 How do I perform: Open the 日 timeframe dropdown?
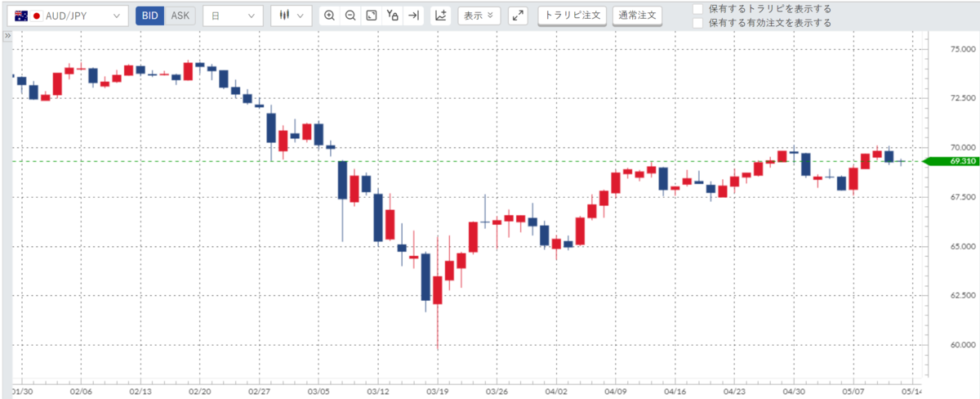(x=233, y=15)
